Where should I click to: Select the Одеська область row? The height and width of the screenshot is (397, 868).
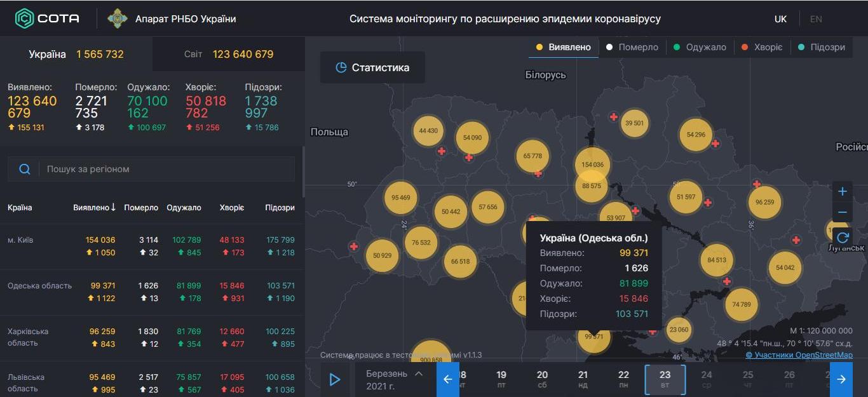pos(151,292)
